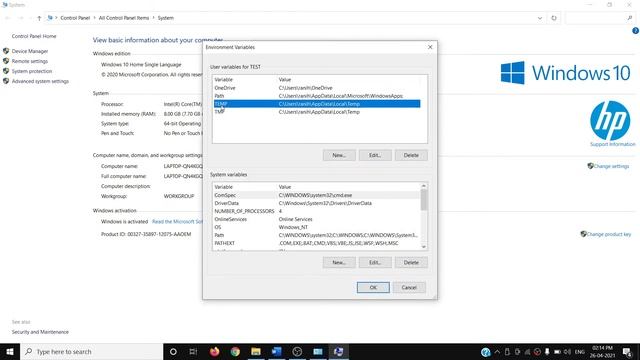The height and width of the screenshot is (360, 640).
Task: Open OBS Studio from taskbar
Action: [297, 351]
